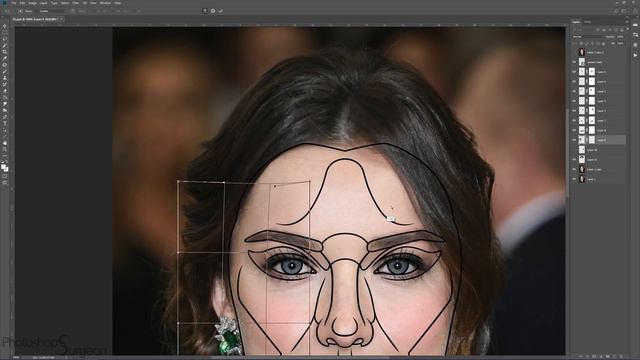
Task: Open the Layer menu
Action: (x=43, y=3)
